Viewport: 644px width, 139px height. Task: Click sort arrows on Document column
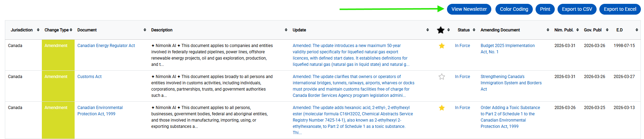coord(145,30)
